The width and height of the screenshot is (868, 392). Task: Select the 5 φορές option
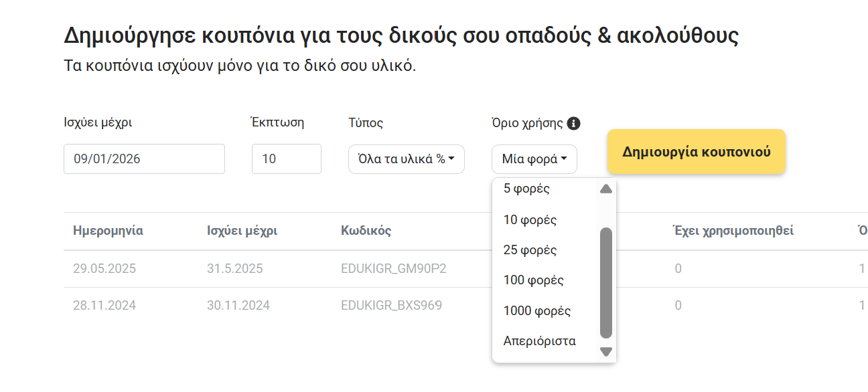pyautogui.click(x=526, y=189)
